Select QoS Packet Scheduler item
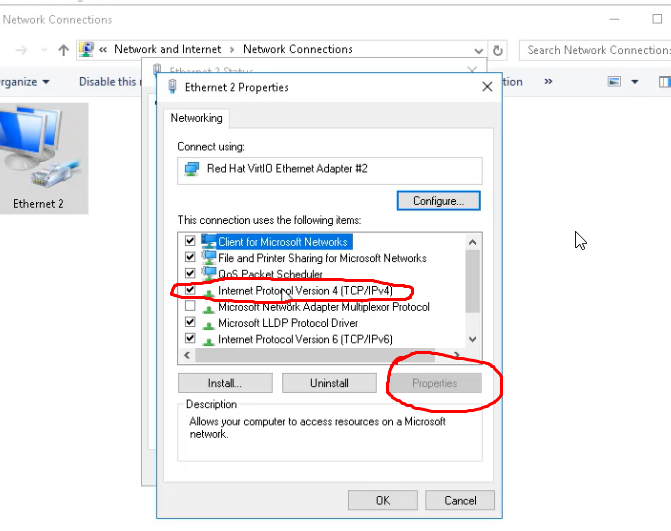This screenshot has height=531, width=671. coord(270,274)
